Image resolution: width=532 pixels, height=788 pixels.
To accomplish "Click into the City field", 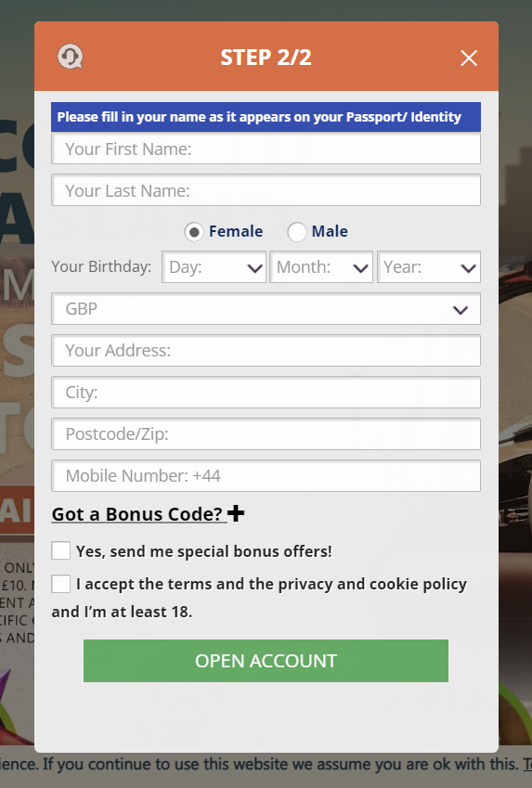I will (x=266, y=392).
